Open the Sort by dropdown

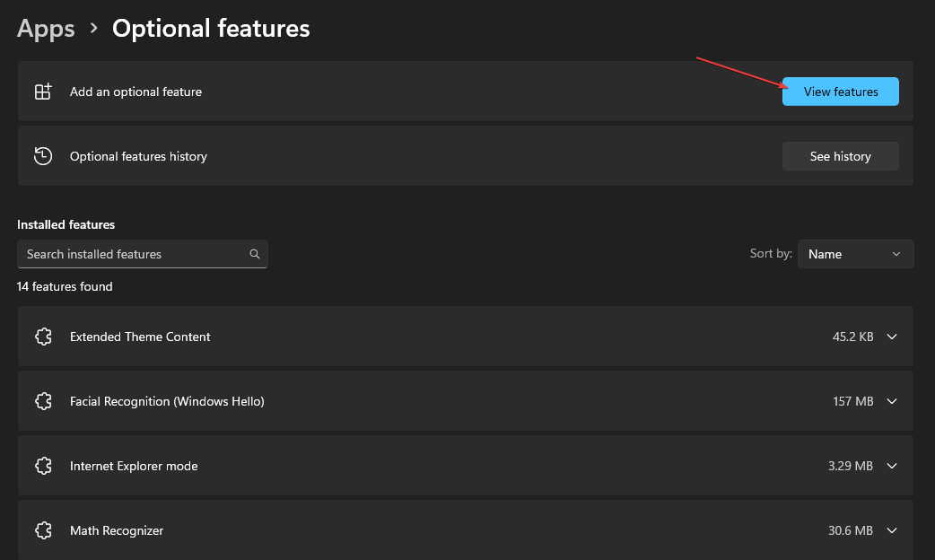(854, 254)
